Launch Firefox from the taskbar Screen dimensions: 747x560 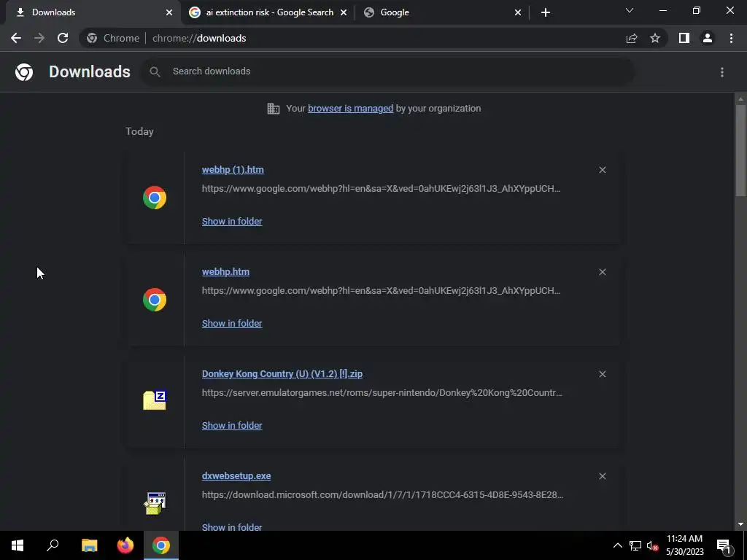[125, 545]
